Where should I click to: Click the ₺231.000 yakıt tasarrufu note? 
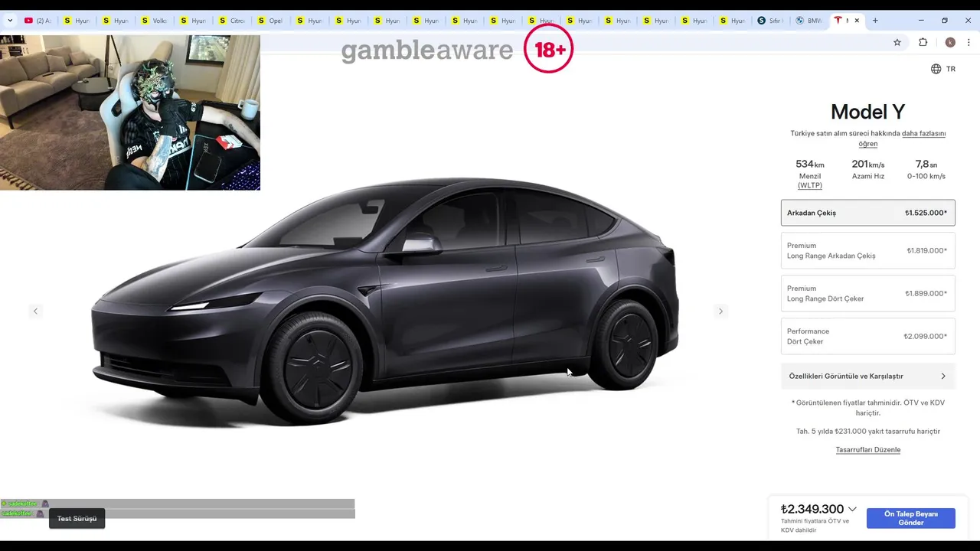coord(868,431)
